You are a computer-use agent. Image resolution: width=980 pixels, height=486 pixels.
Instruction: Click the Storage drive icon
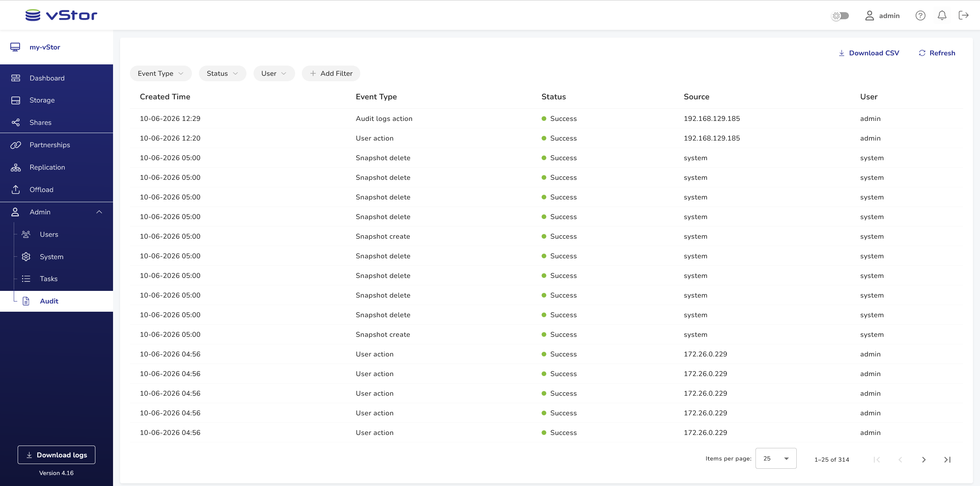pos(16,100)
